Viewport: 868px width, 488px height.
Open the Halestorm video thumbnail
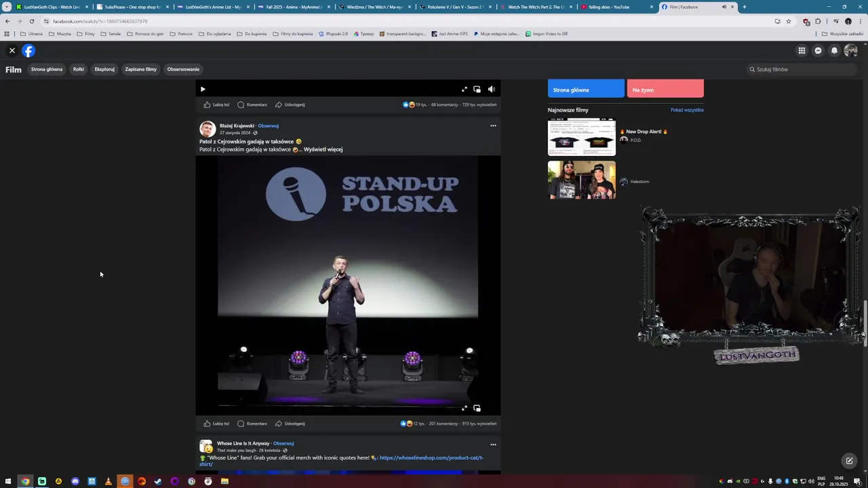pos(582,180)
